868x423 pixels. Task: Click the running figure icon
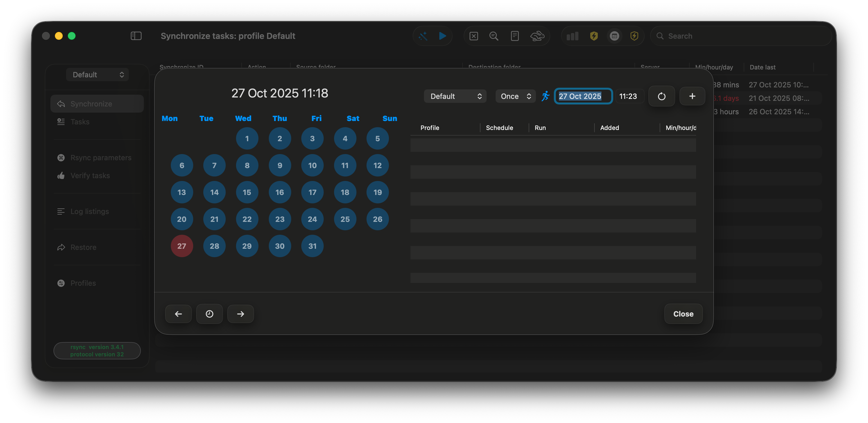[x=545, y=96]
